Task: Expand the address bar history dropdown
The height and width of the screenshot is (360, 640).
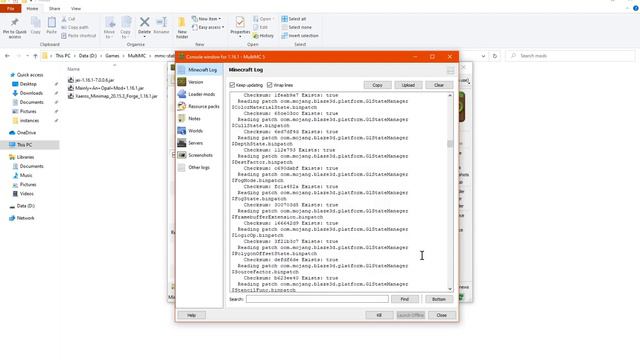Action: tap(483, 56)
